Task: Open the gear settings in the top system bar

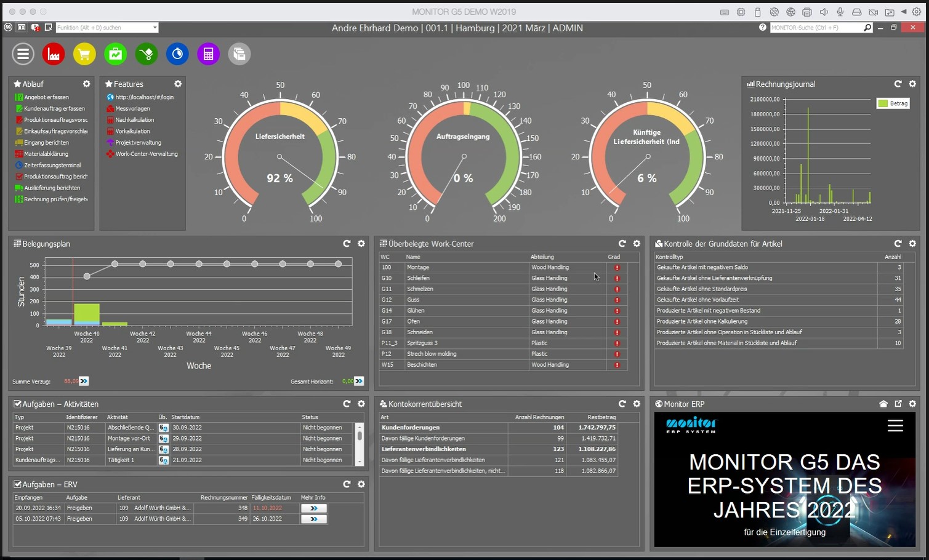Action: tap(917, 12)
